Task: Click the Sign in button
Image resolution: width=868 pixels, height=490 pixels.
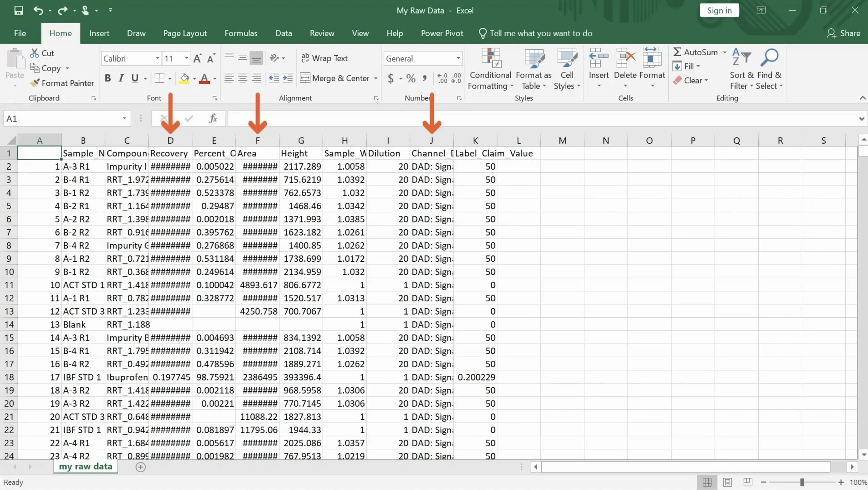Action: [x=719, y=10]
